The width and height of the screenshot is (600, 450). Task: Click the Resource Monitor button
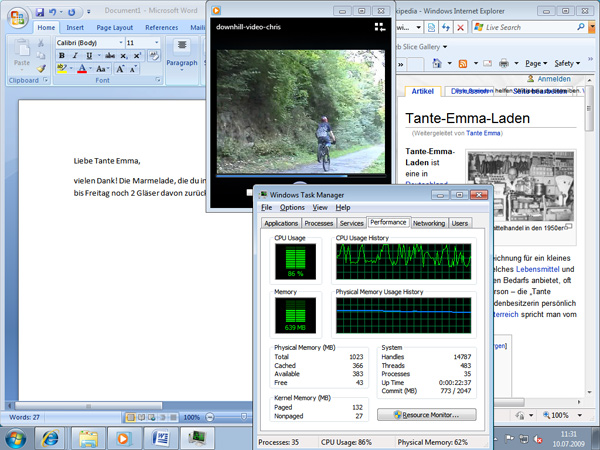coord(427,415)
